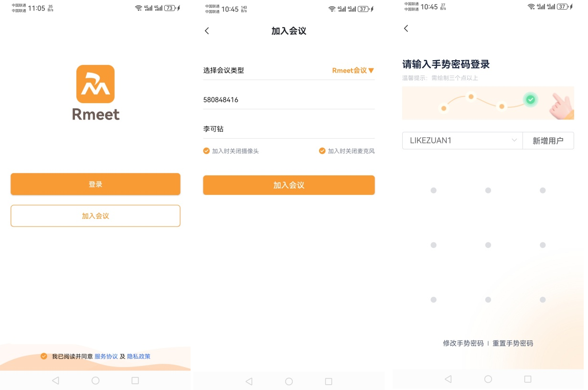Tap the orange Rmeet app logo
This screenshot has height=390, width=588.
(96, 84)
